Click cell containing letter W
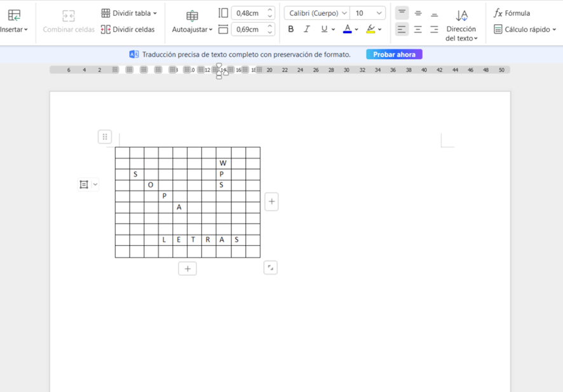Screen dimensions: 563x392 [x=223, y=163]
